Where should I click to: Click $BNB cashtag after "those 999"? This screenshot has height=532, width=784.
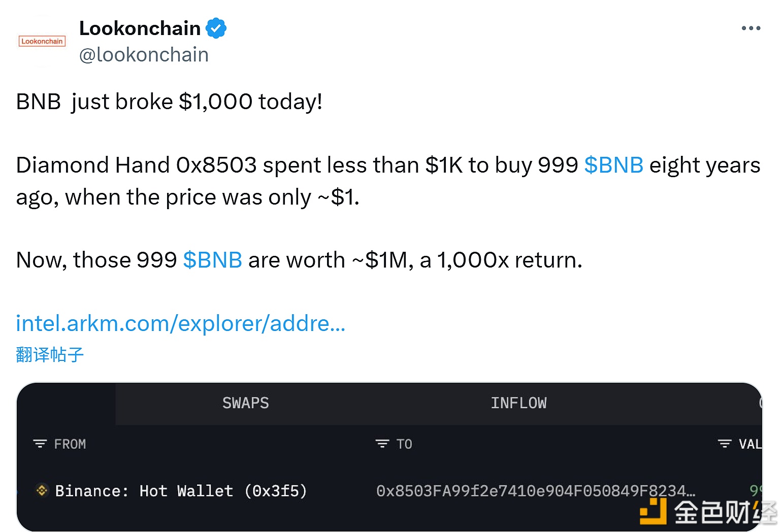tap(212, 260)
